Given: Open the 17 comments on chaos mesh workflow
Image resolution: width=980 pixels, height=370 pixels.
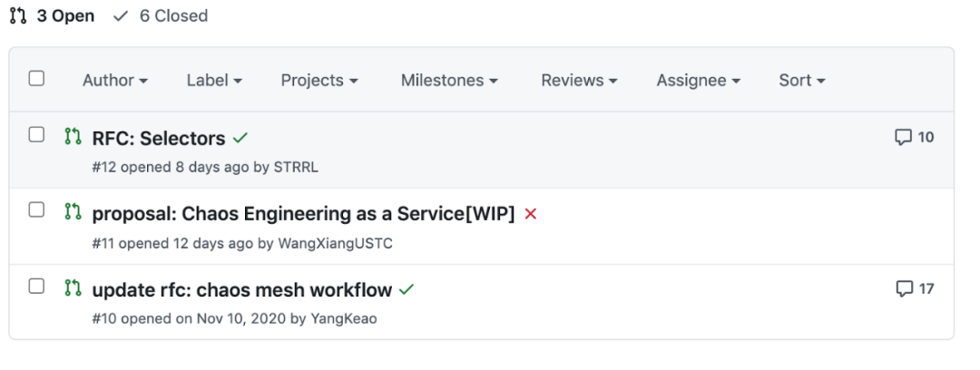Looking at the screenshot, I should point(914,289).
